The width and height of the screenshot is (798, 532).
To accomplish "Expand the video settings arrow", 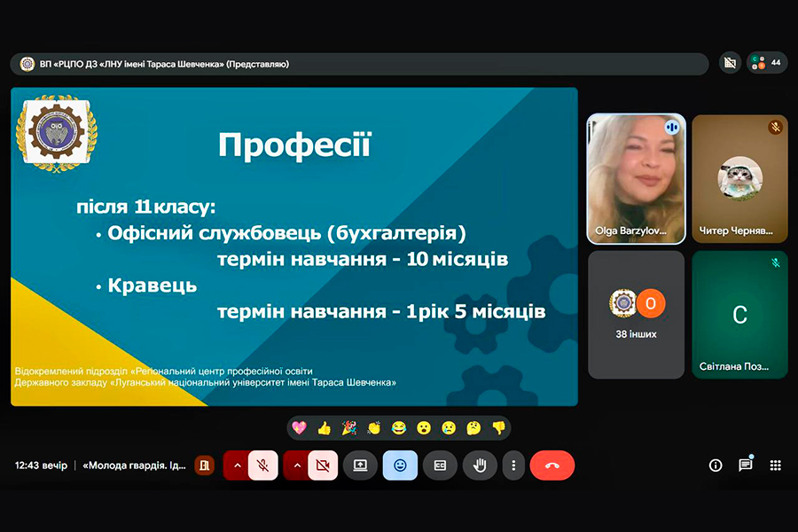I will click(x=297, y=465).
